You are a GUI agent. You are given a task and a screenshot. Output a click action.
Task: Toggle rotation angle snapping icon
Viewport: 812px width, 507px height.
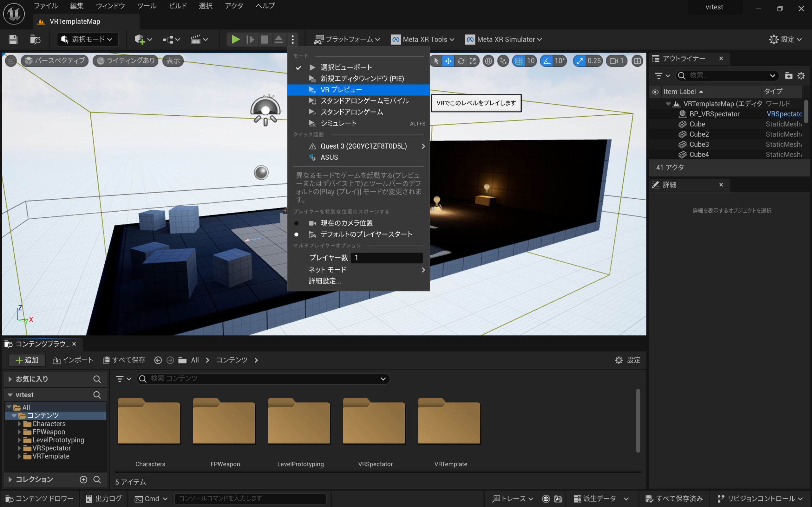[x=547, y=61]
